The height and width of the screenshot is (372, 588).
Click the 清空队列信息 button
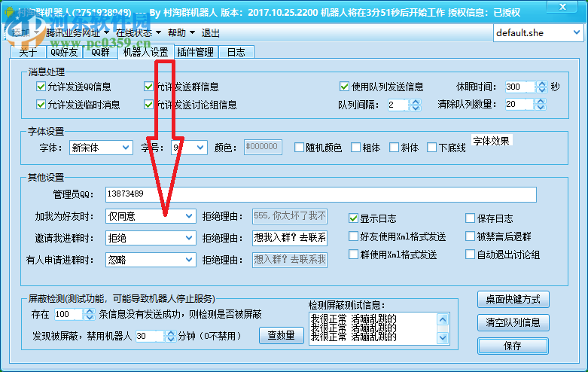(513, 322)
